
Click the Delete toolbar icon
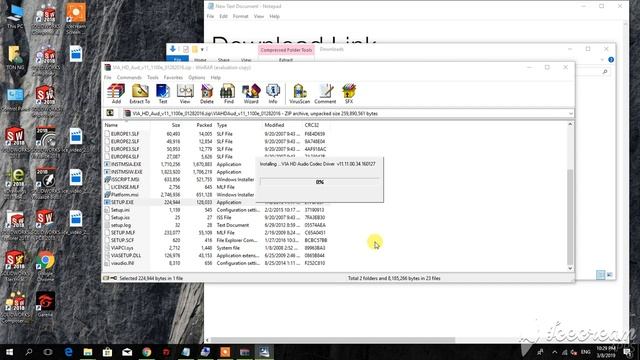[x=207, y=93]
